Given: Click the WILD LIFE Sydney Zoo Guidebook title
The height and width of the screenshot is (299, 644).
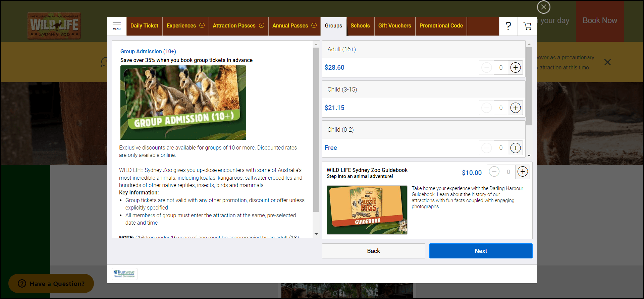Looking at the screenshot, I should 367,170.
